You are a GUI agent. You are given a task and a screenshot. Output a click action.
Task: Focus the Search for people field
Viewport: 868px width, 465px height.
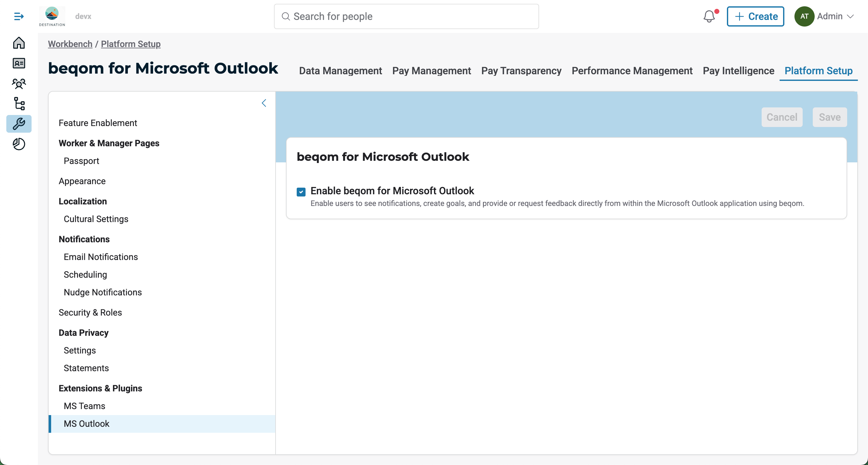(x=406, y=16)
